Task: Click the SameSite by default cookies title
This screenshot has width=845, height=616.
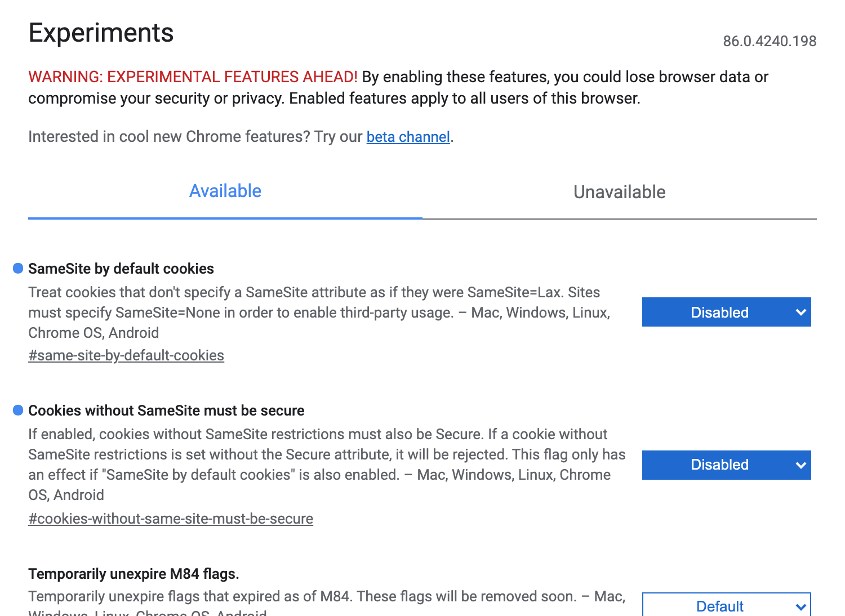Action: (x=121, y=269)
